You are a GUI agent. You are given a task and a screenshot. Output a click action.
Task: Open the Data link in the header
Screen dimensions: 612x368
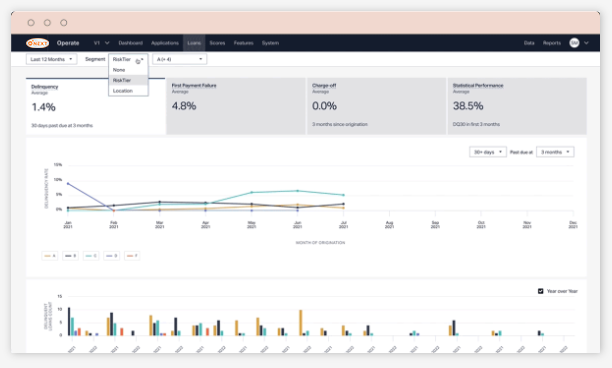click(529, 43)
